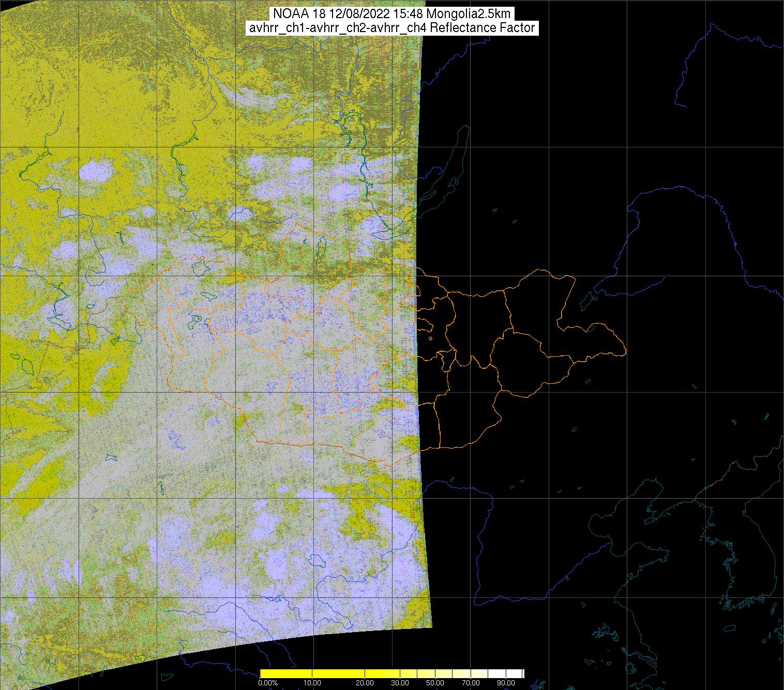The width and height of the screenshot is (784, 690).
Task: Click the 10.00 tick label on the legend
Action: click(312, 683)
